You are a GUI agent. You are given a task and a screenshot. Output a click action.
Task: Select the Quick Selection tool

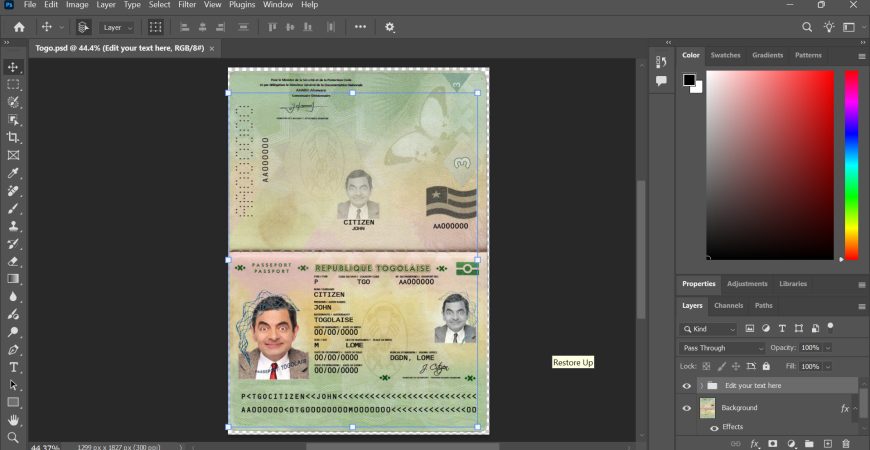tap(13, 102)
